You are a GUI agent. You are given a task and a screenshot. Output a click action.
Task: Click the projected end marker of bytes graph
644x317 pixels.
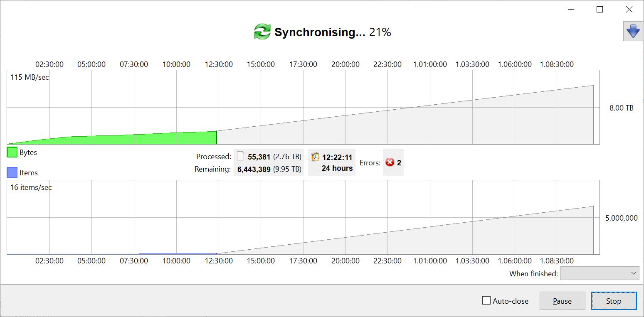click(593, 115)
